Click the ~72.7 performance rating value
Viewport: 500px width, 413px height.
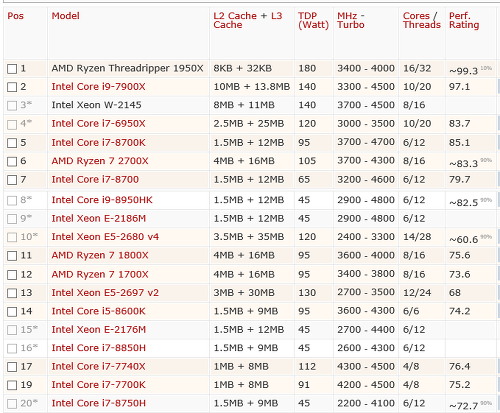(x=464, y=406)
